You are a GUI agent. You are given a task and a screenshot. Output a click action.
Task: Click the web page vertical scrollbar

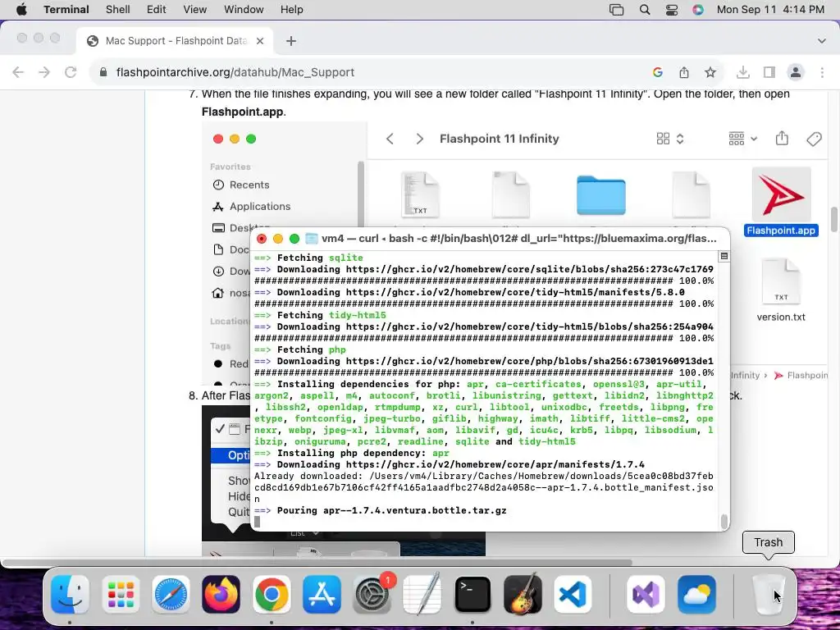pyautogui.click(x=834, y=220)
